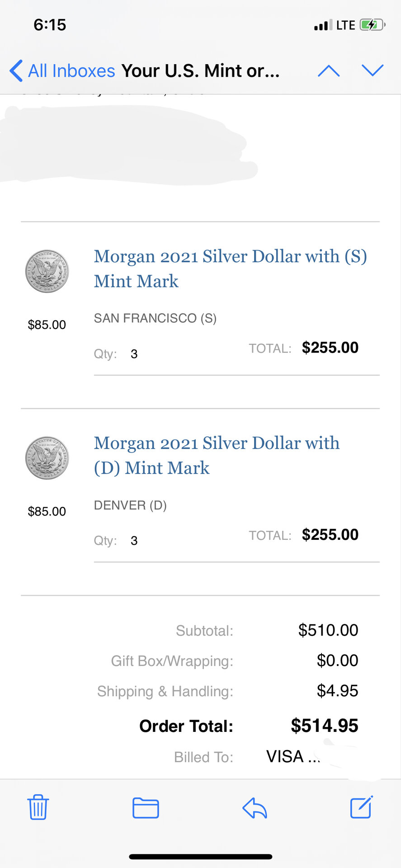Tap the back chevron icon

click(16, 71)
